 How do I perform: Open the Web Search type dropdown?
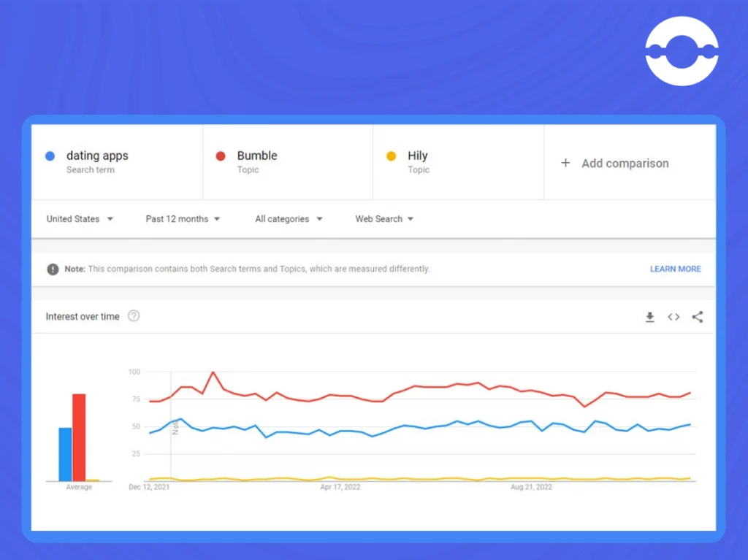click(x=384, y=219)
